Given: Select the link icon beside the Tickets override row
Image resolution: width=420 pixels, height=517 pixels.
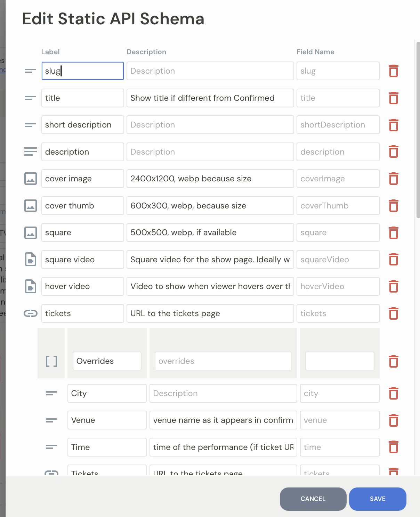Looking at the screenshot, I should 51,473.
